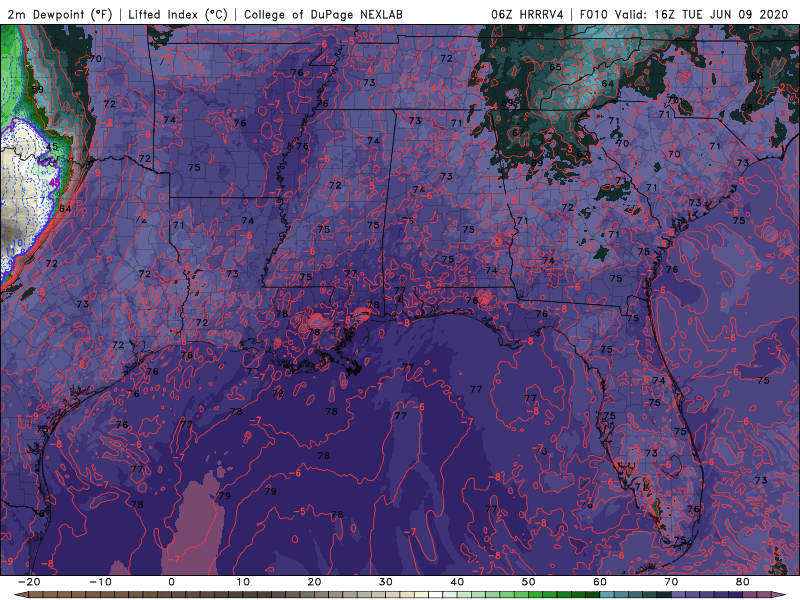800x600 pixels.
Task: Click the 59 dewpoint value on the map
Action: tap(37, 88)
